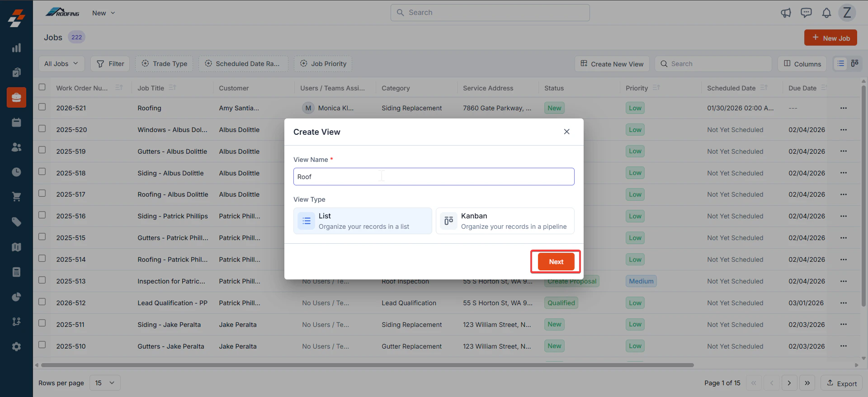The height and width of the screenshot is (397, 868).
Task: Click the megaphone announcements icon
Action: [x=786, y=13]
